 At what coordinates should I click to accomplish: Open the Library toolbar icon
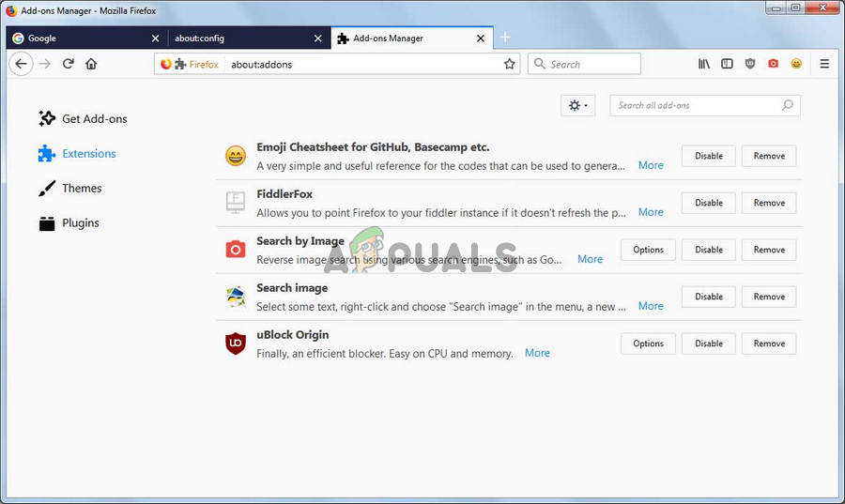point(704,64)
